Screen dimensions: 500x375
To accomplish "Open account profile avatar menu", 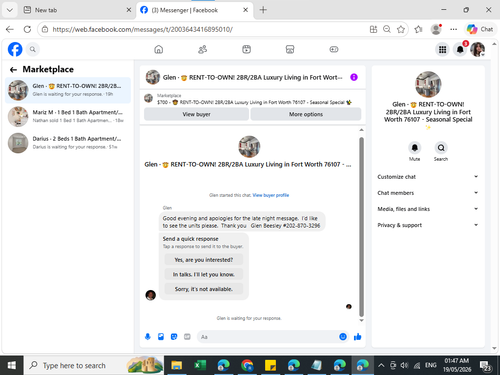I will pyautogui.click(x=478, y=50).
